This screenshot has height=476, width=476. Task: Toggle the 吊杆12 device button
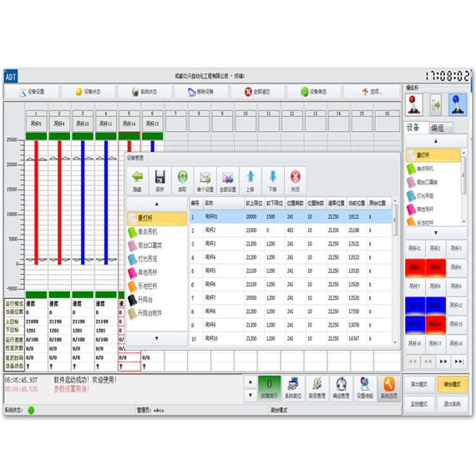click(x=456, y=306)
